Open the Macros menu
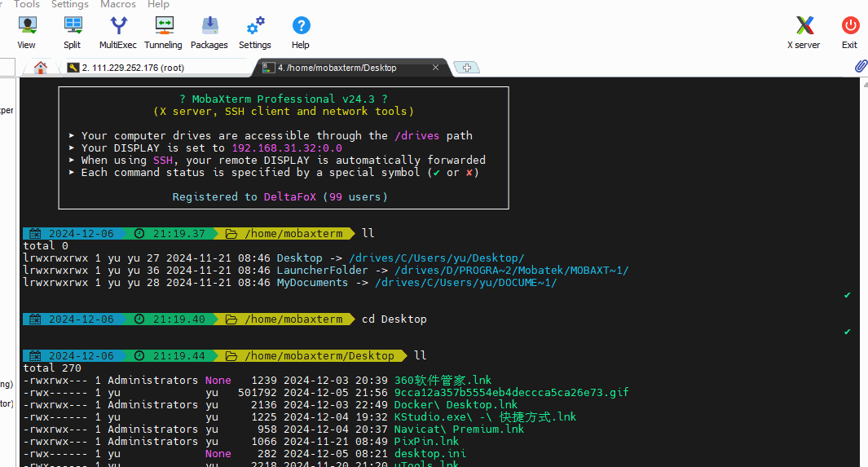 [118, 4]
